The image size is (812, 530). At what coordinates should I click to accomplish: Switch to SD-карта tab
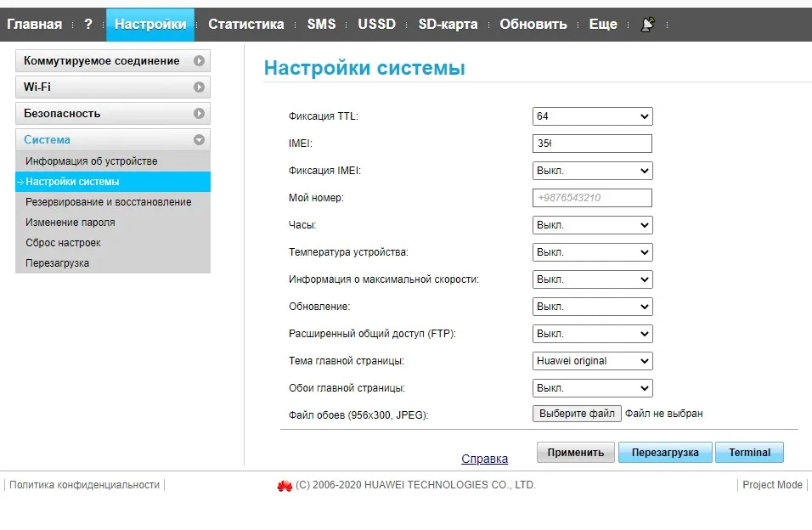pyautogui.click(x=448, y=25)
